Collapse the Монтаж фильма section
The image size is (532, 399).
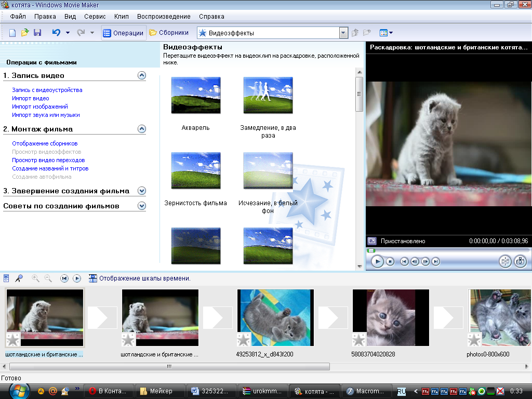click(142, 129)
